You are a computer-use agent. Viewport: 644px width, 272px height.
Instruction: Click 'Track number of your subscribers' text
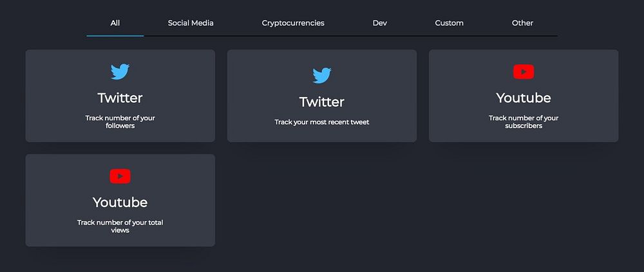(x=523, y=122)
